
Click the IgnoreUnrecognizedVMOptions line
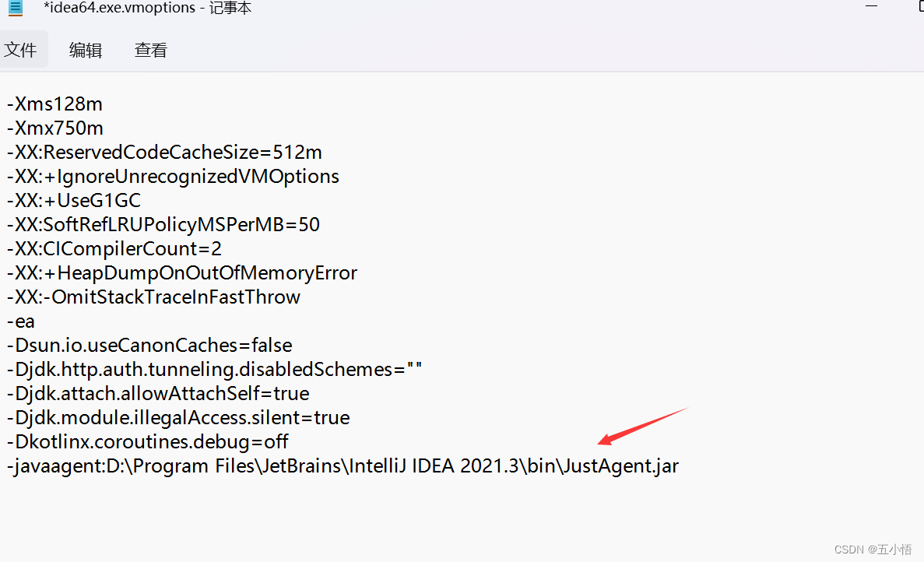(173, 177)
